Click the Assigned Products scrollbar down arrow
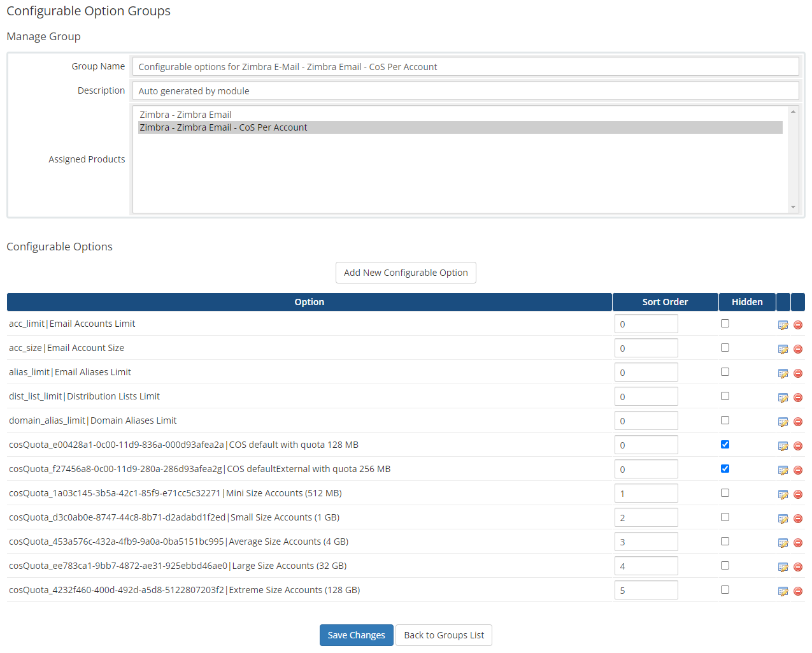This screenshot has width=812, height=653. click(x=794, y=208)
